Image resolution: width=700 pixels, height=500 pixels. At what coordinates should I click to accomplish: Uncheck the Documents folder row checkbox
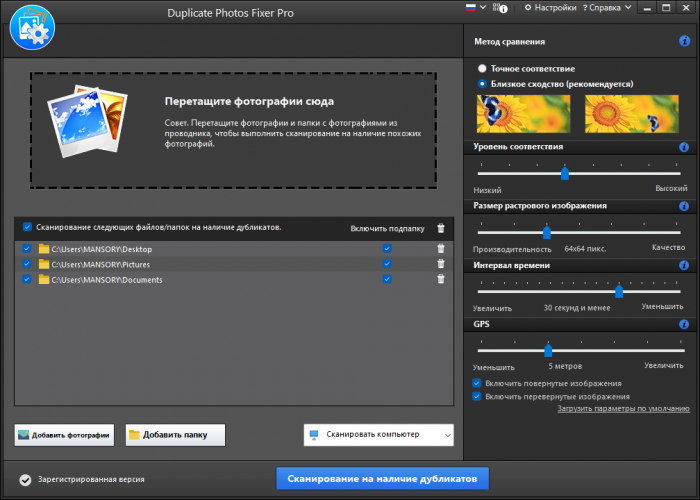pos(27,279)
